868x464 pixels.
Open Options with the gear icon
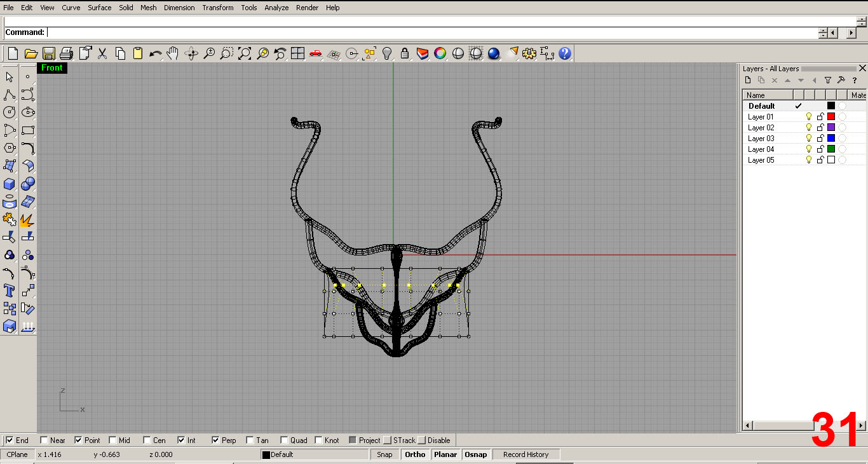pyautogui.click(x=529, y=53)
